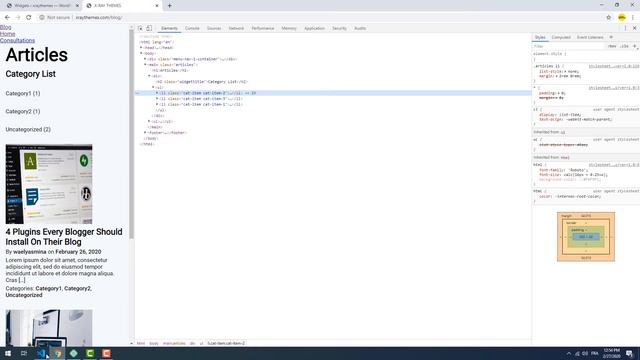Expand the cat-item-2 li node
This screenshot has width=640, height=360.
click(157, 93)
